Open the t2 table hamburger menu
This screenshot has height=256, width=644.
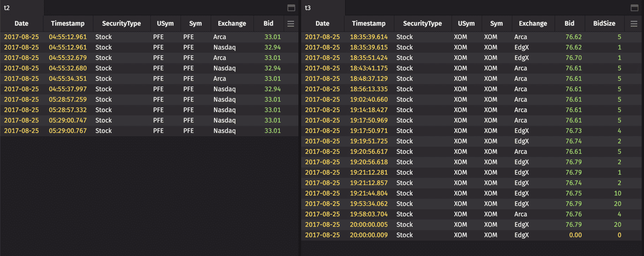click(x=291, y=24)
